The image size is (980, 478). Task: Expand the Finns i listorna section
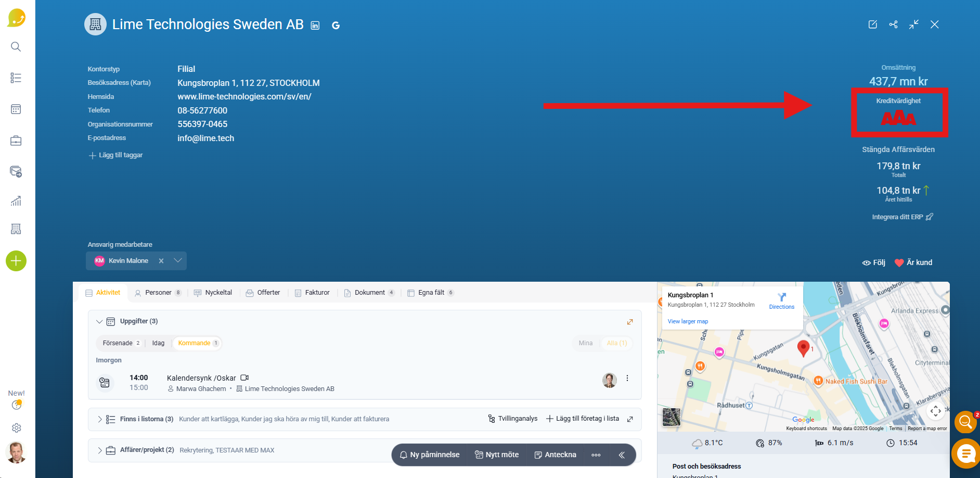(99, 419)
